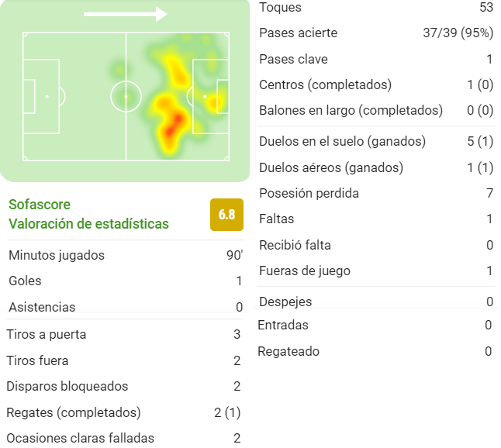Click the Asistencias label
The height and width of the screenshot is (448, 501).
coord(42,307)
